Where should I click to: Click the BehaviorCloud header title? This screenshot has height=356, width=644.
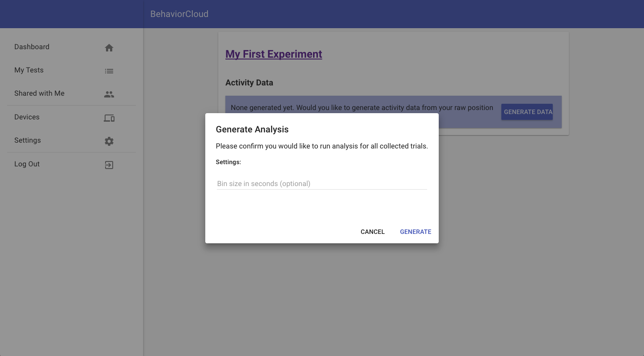[179, 14]
